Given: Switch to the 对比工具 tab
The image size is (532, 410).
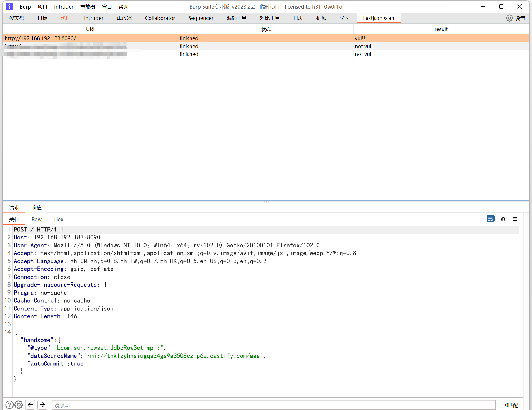Looking at the screenshot, I should pos(270,18).
